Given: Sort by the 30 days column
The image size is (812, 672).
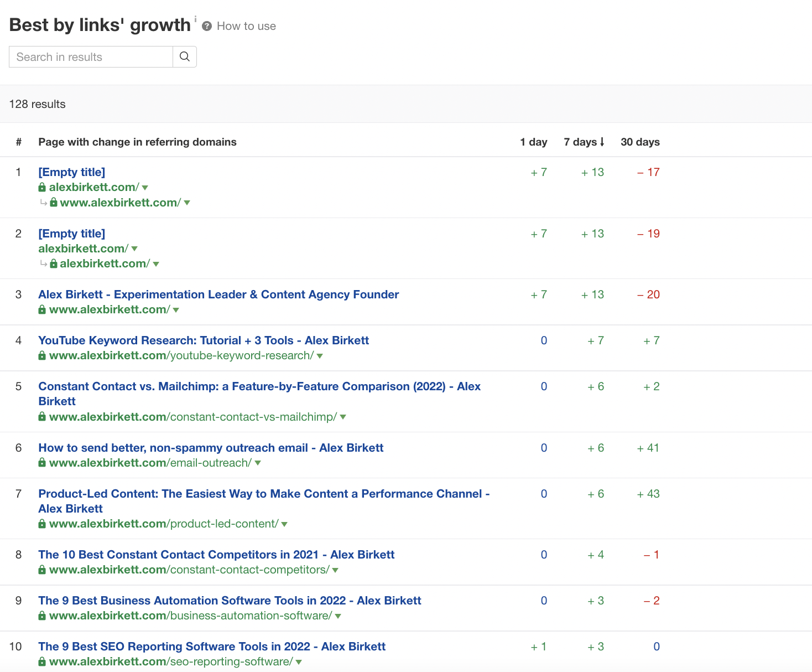Looking at the screenshot, I should 640,142.
